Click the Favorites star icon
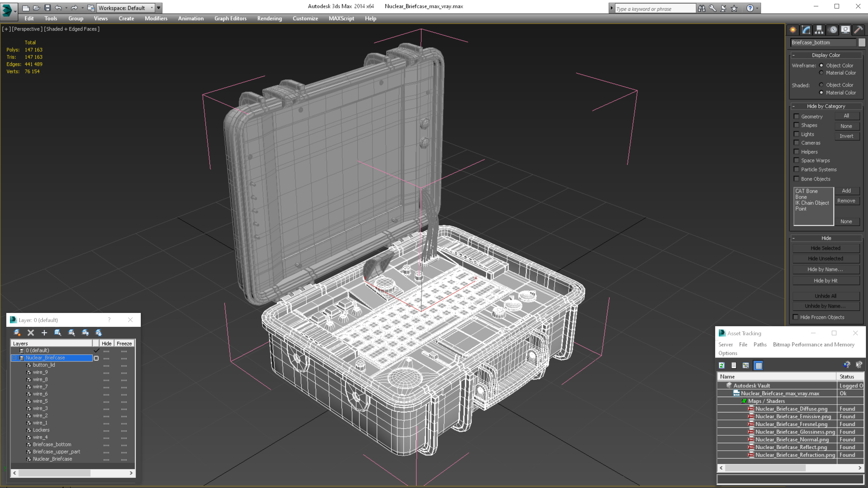The width and height of the screenshot is (868, 488). click(734, 8)
